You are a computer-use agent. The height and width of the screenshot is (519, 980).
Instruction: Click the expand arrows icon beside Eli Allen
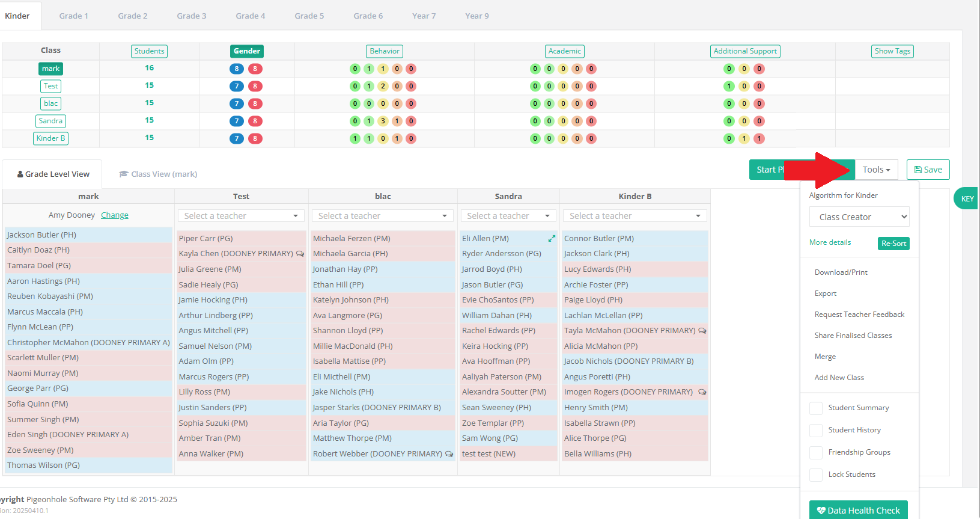(x=552, y=239)
